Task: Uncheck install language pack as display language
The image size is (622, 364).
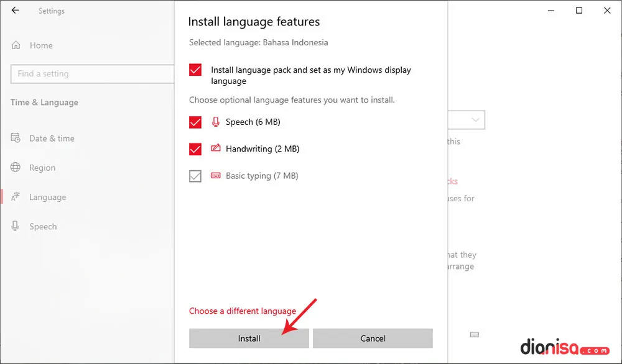Action: (195, 70)
